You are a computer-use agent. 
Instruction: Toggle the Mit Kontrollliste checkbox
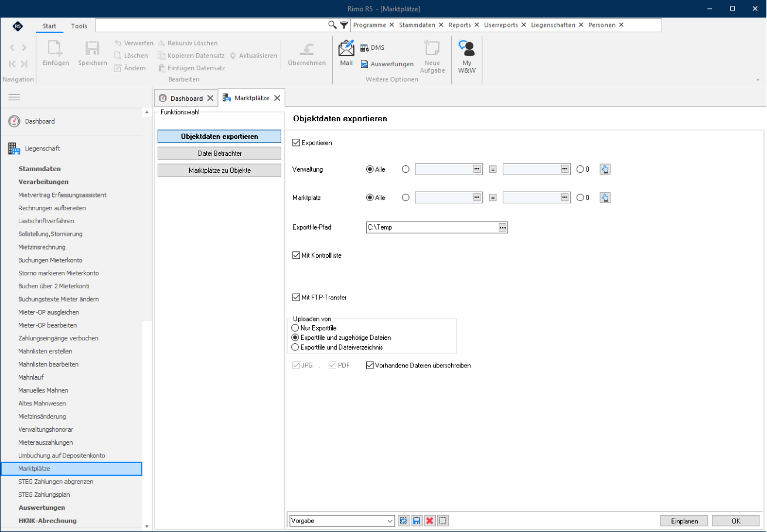[x=296, y=255]
